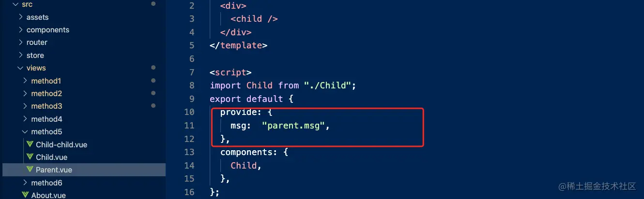Click the "./Child" import path

click(x=328, y=85)
